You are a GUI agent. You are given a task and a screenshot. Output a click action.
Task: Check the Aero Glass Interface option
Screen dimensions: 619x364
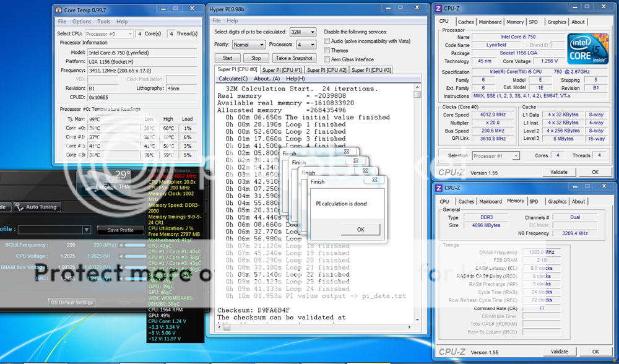click(x=327, y=59)
